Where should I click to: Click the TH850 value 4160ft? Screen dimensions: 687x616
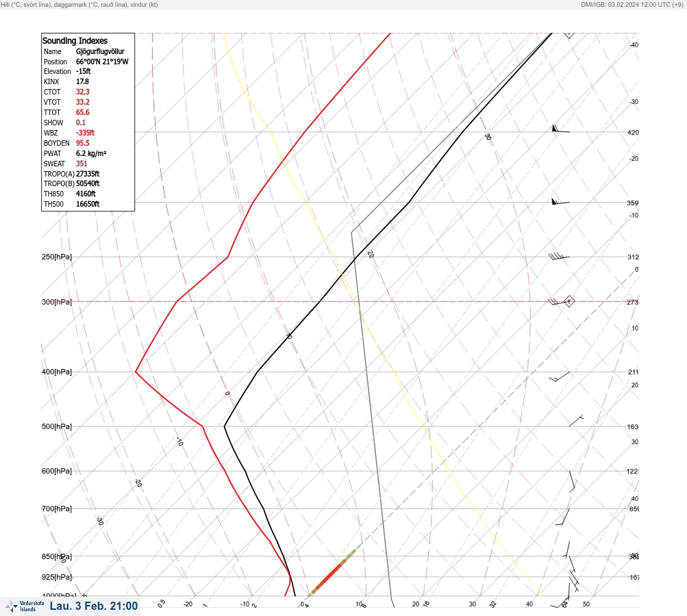pyautogui.click(x=86, y=194)
